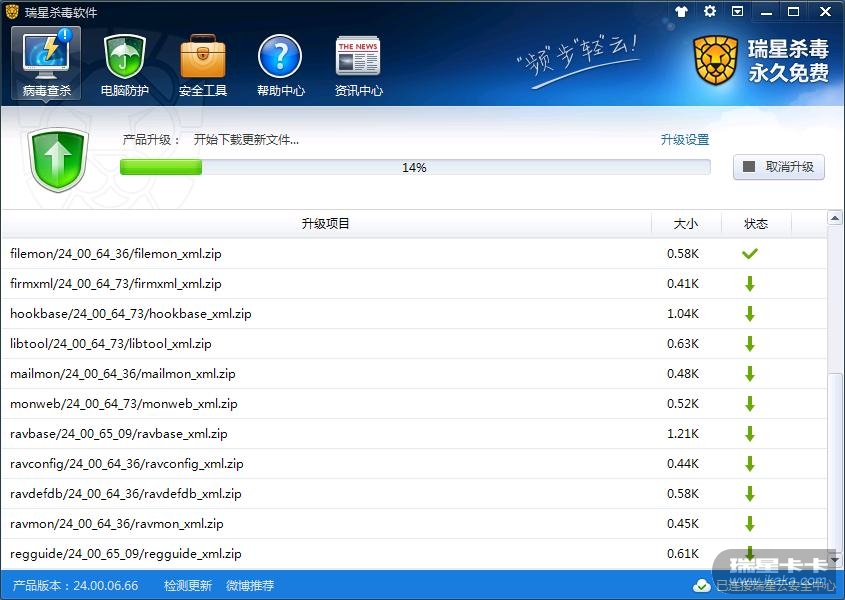
Task: Open the 病毒查杀 virus scan tab
Action: click(x=46, y=64)
